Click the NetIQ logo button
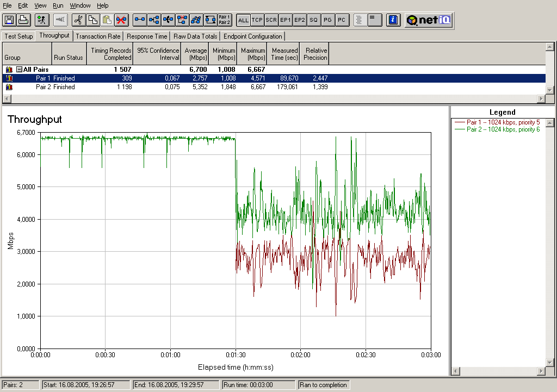The height and width of the screenshot is (392, 557). (x=428, y=20)
